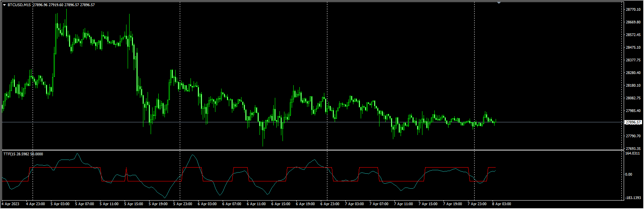This screenshot has width=644, height=209.
Task: Click the 5 Apr 23:00 time label
Action: 182,204
